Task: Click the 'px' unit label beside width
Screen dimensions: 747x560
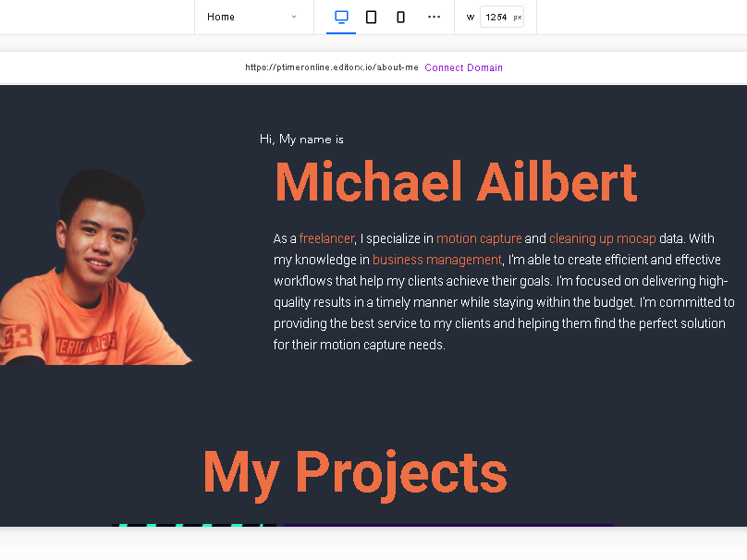Action: pyautogui.click(x=518, y=18)
